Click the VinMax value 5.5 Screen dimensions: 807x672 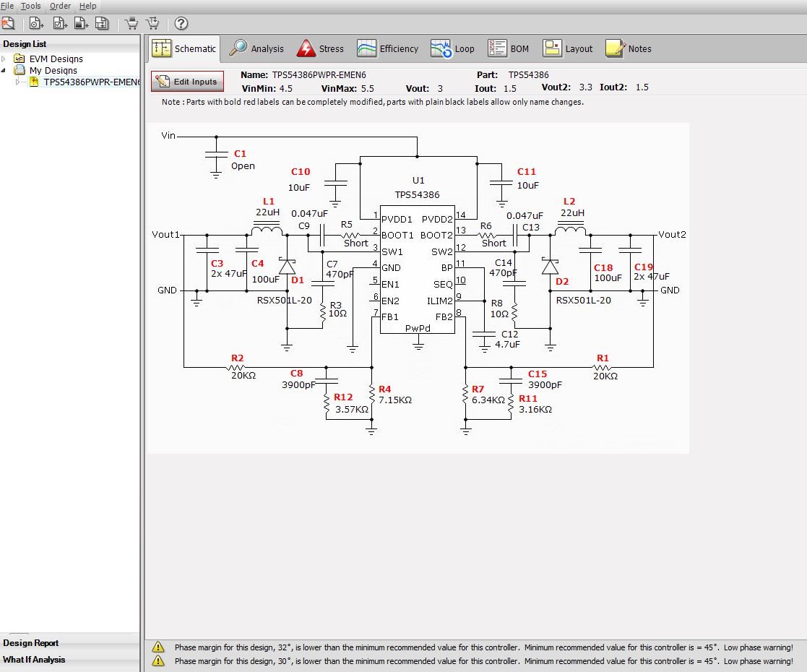[x=368, y=89]
